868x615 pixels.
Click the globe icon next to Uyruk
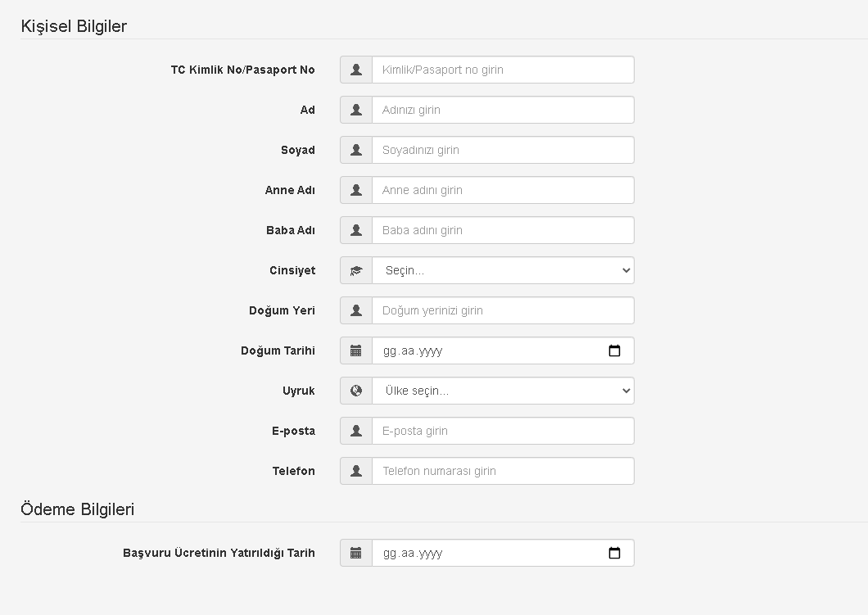(356, 391)
